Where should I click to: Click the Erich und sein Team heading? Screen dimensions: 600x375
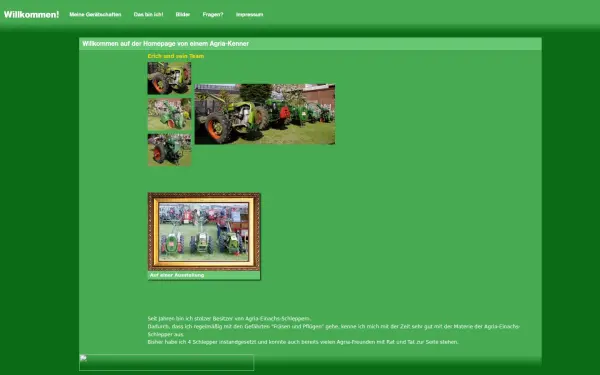(x=176, y=56)
